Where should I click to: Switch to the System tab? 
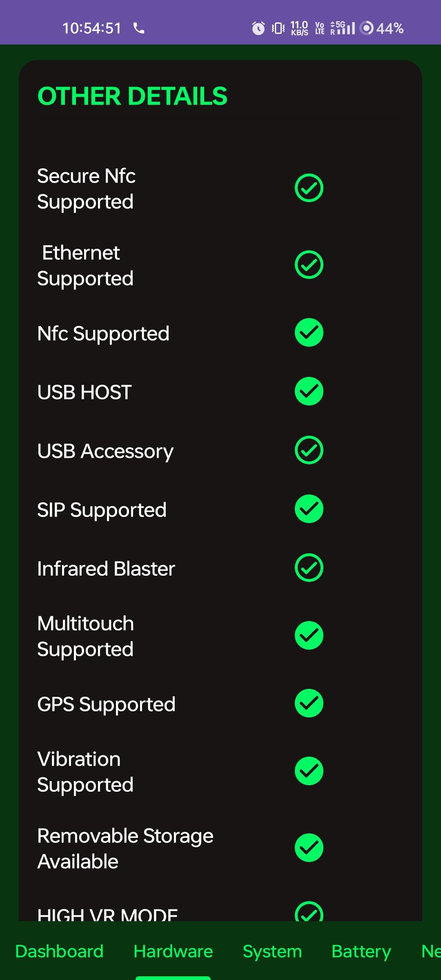[272, 951]
